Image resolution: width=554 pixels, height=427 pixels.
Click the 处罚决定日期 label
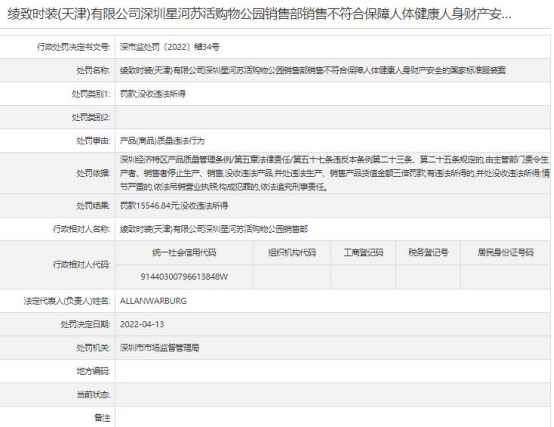(x=86, y=324)
